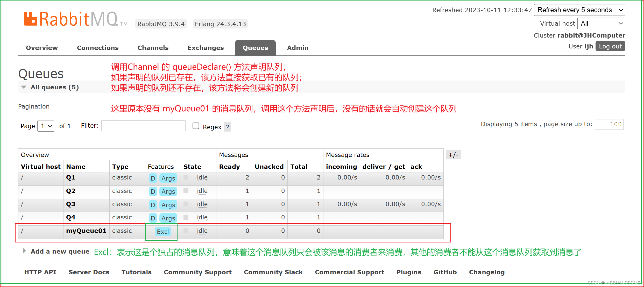Switch to the Channels tab
The height and width of the screenshot is (287, 644).
pyautogui.click(x=153, y=48)
